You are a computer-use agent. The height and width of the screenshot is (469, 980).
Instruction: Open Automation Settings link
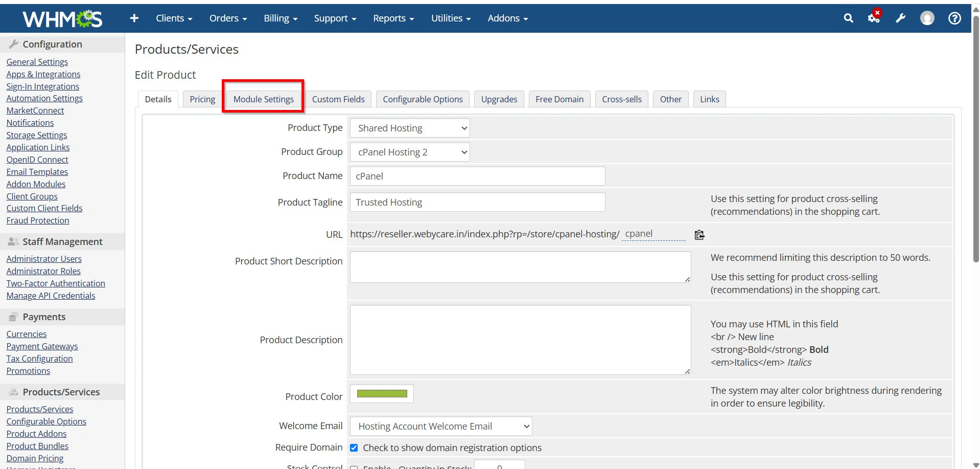coord(44,98)
